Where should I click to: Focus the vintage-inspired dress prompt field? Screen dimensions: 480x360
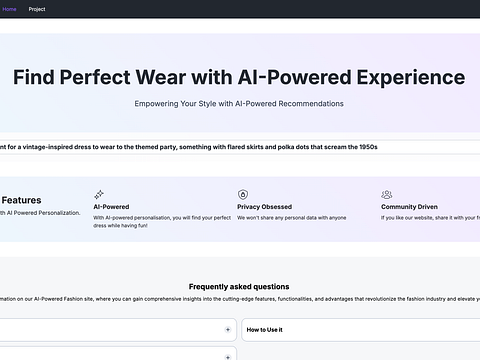point(240,147)
